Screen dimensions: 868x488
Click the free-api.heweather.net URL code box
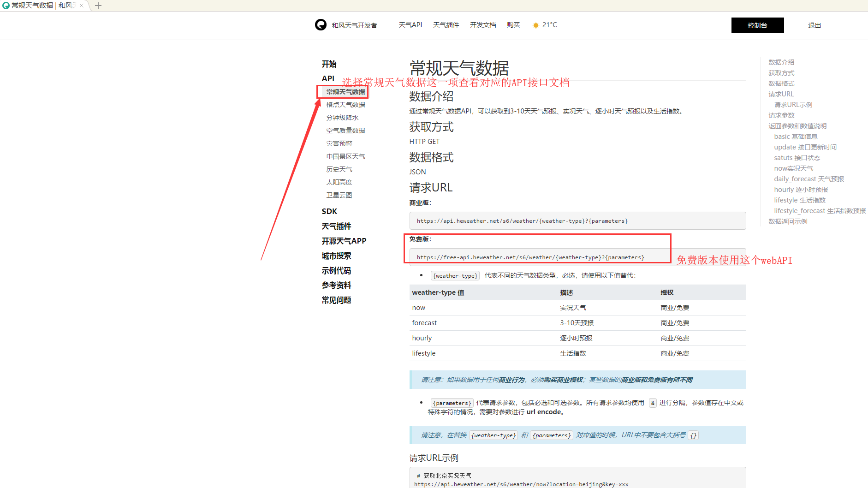tap(577, 257)
